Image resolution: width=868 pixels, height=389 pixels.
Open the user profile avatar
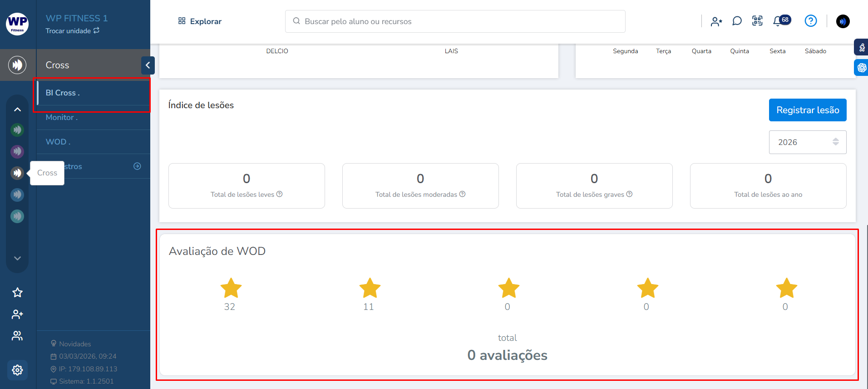click(843, 21)
